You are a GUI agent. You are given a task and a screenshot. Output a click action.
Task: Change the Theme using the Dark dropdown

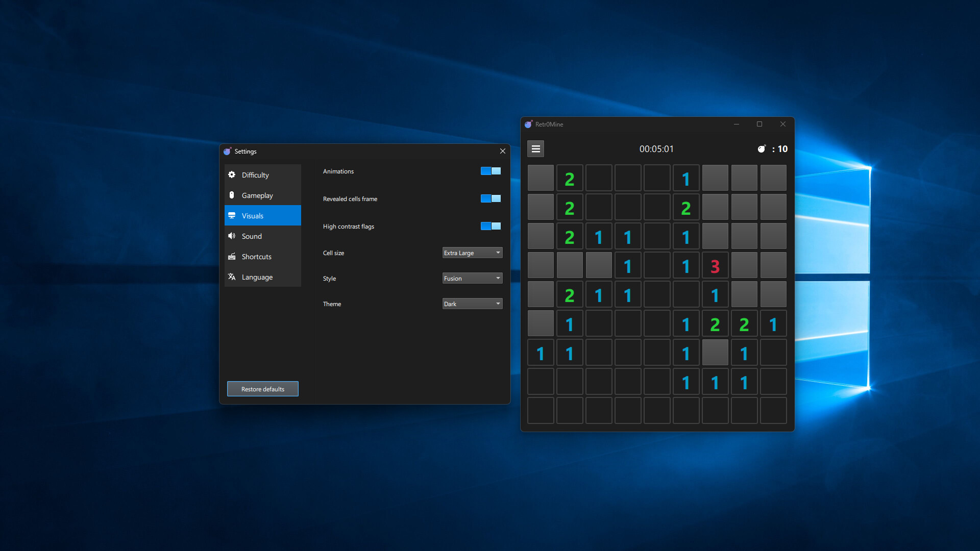click(x=472, y=304)
